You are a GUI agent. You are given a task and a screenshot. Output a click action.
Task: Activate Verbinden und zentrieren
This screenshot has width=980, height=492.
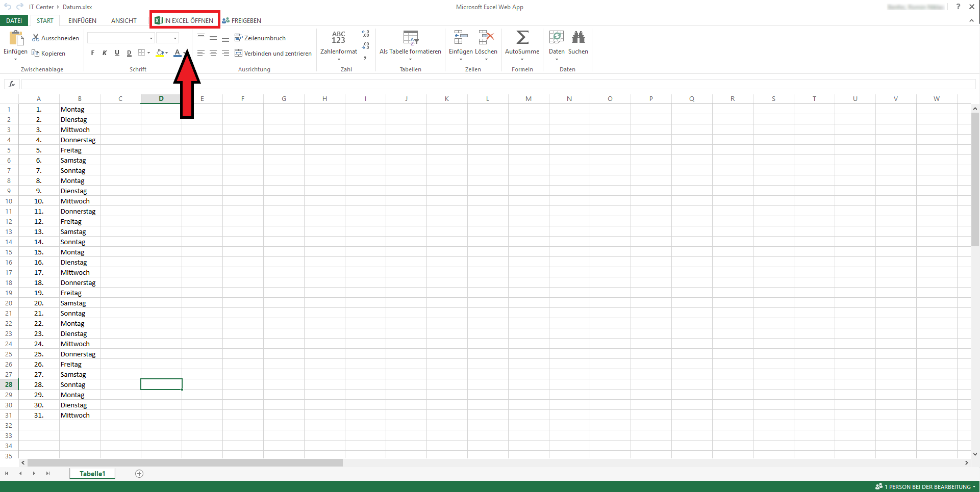(239, 53)
